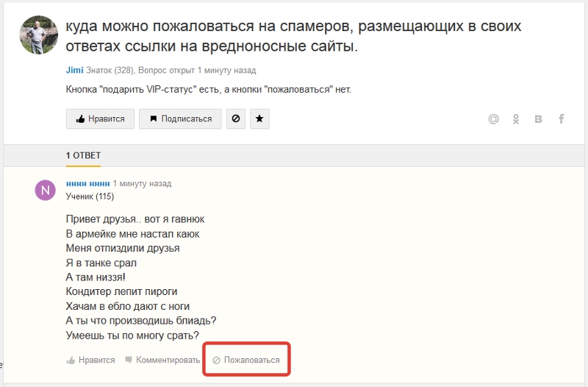The width and height of the screenshot is (588, 387).
Task: Open Jimi's profile link
Action: [75, 70]
